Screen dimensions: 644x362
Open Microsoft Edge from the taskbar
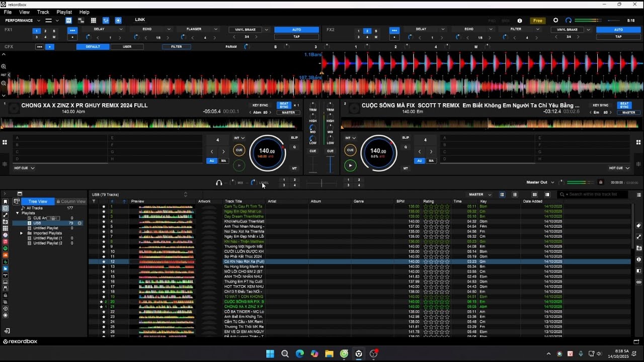(300, 353)
